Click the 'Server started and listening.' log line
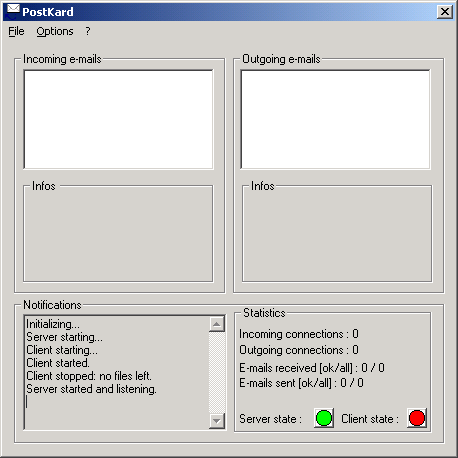Image resolution: width=458 pixels, height=458 pixels. pos(91,389)
